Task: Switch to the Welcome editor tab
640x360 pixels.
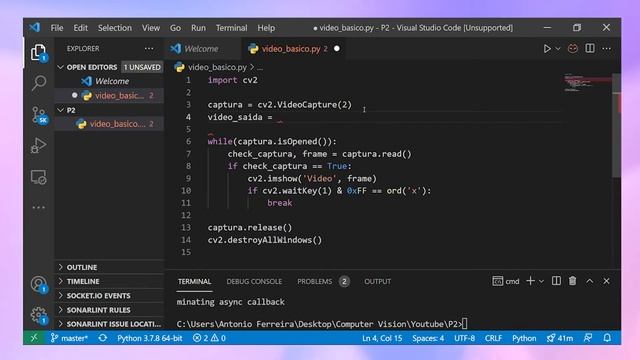Action: pos(202,49)
